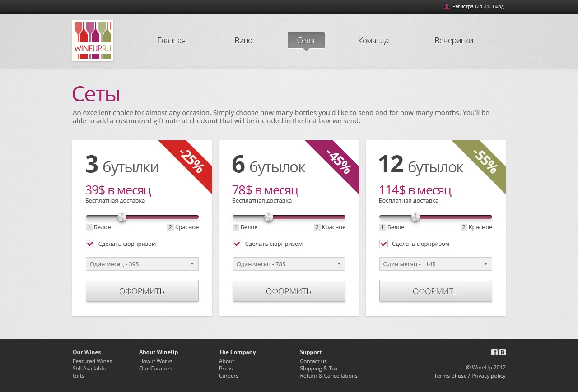Image resolution: width=578 pixels, height=392 pixels.
Task: Go to the Главная menu item
Action: (x=172, y=41)
